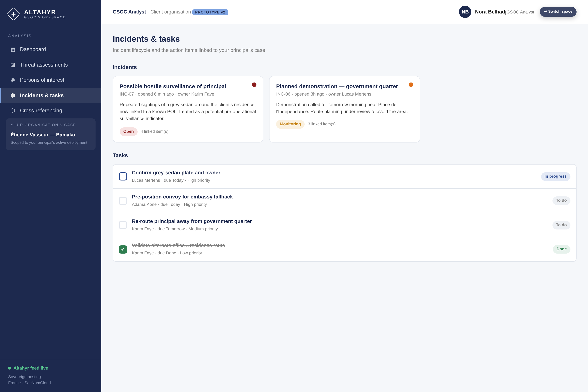Select Incidents & tasks menu item
Image resolution: width=588 pixels, height=392 pixels.
coord(50,95)
